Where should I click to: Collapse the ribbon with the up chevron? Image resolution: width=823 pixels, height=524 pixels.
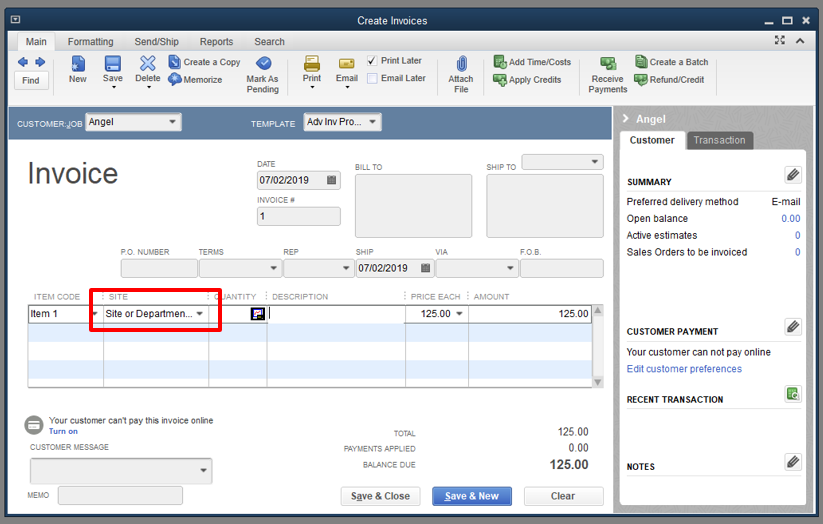(x=800, y=41)
